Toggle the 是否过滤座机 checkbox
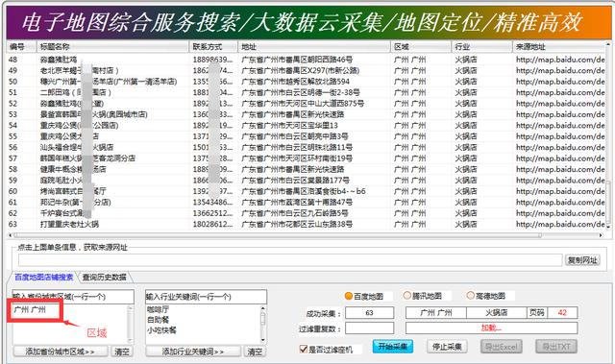Image resolution: width=615 pixels, height=364 pixels. (304, 349)
